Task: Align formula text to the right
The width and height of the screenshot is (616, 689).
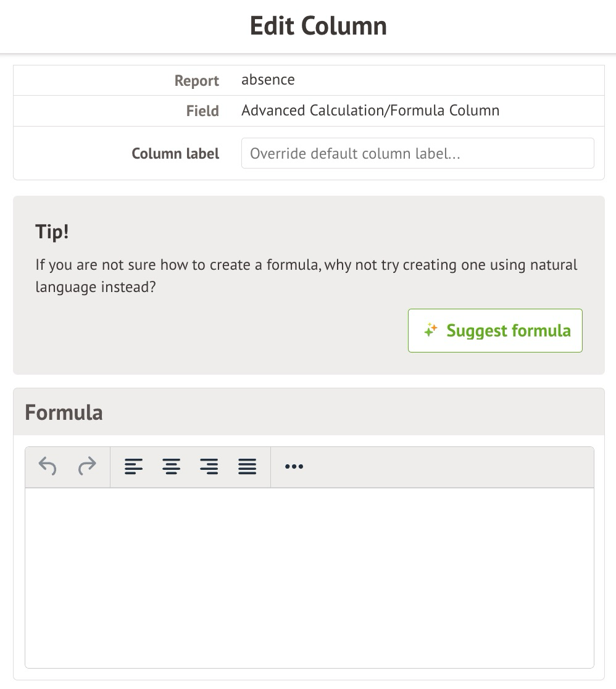Action: 209,466
